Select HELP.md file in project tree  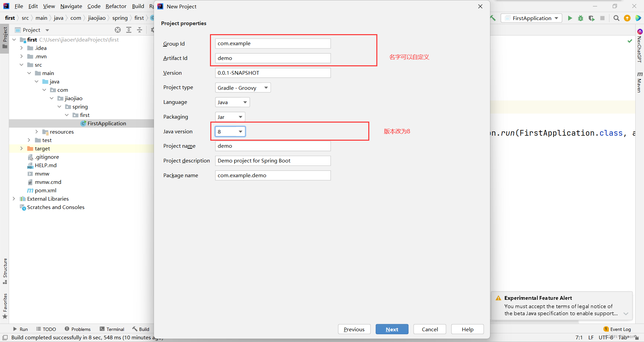pos(46,165)
